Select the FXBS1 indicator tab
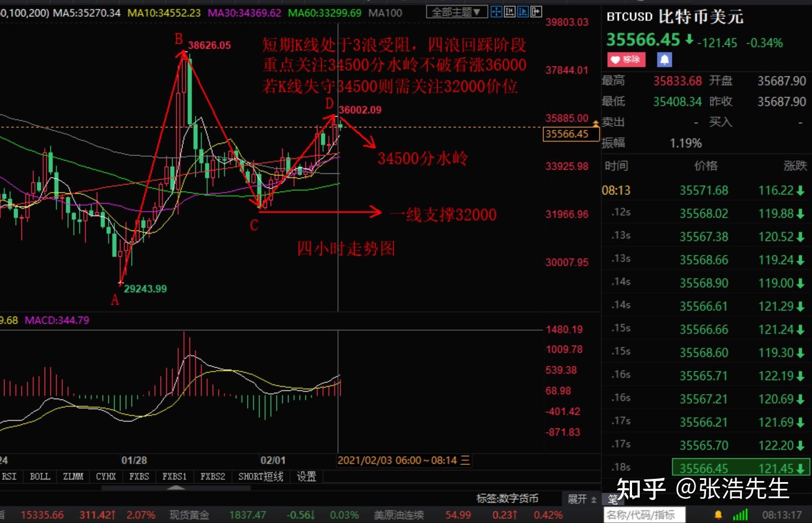This screenshot has width=812, height=523. tap(174, 477)
